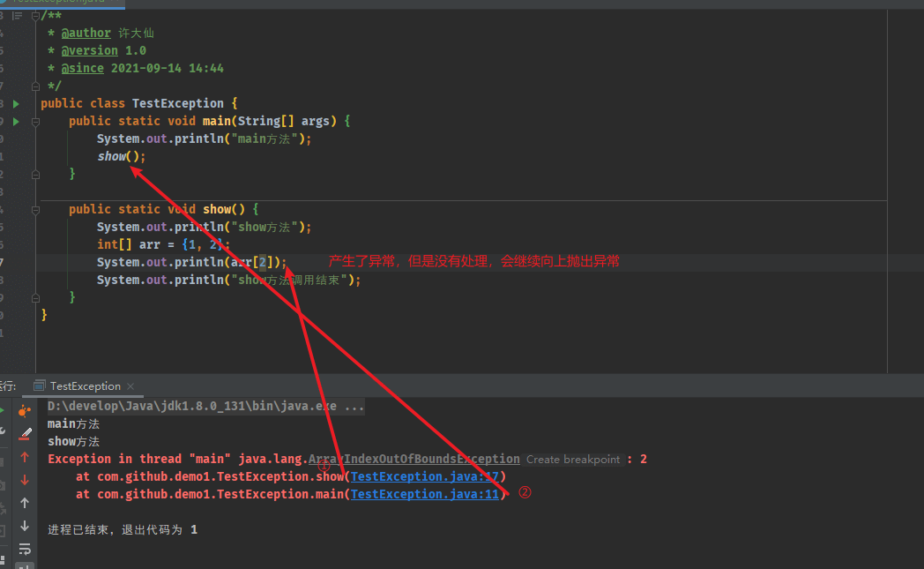
Task: Click show() call inside main method
Action: point(122,156)
